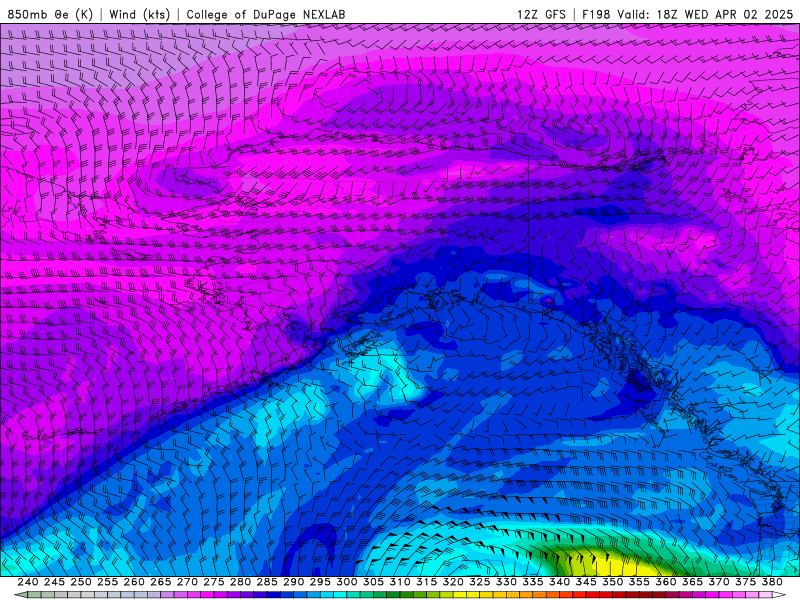Viewport: 800px width, 600px height.
Task: Click the 300 value on the legend
Action: [x=346, y=582]
